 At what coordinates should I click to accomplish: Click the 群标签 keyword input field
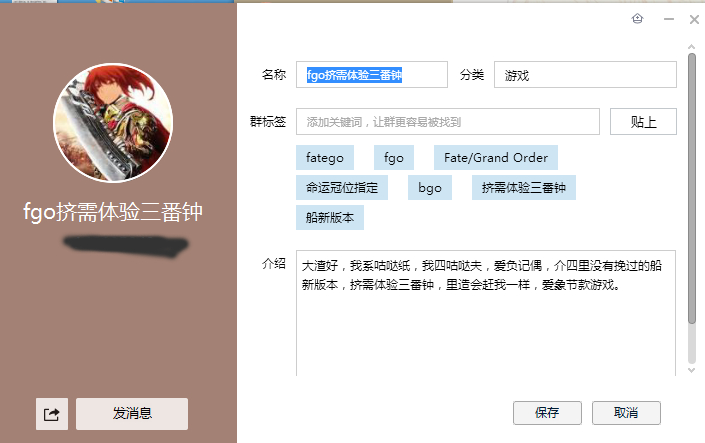[448, 121]
